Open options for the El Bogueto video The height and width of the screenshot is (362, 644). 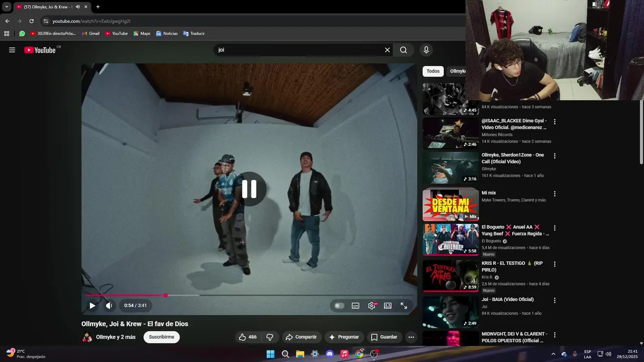tap(555, 228)
